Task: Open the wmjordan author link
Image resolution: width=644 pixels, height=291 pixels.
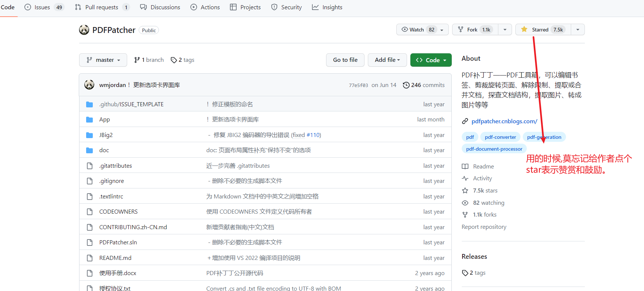Action: (x=112, y=85)
